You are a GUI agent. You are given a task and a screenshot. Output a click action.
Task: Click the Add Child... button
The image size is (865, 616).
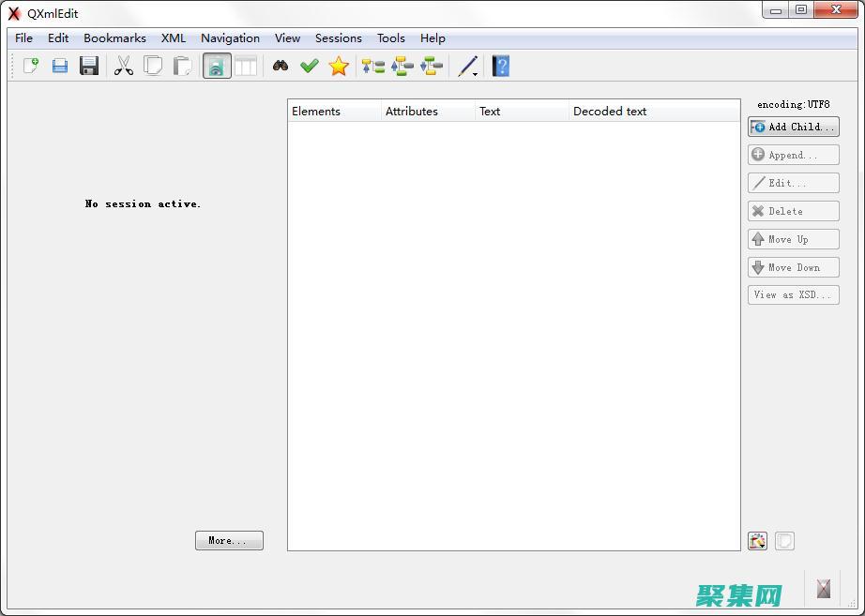(x=793, y=127)
